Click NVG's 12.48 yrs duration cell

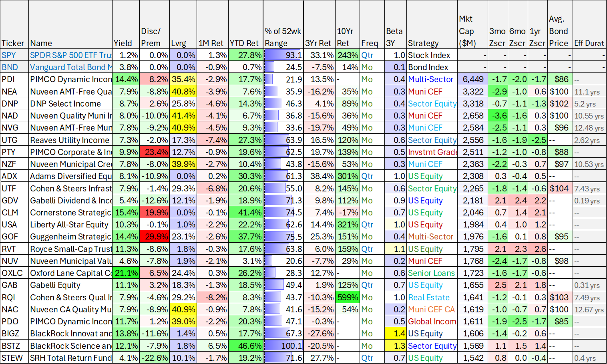pos(589,128)
